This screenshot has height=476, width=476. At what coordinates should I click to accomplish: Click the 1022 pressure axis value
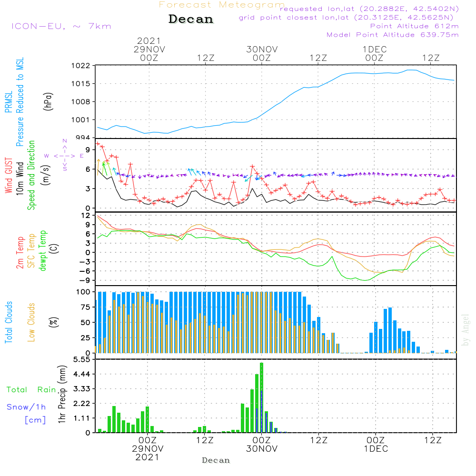pyautogui.click(x=80, y=66)
